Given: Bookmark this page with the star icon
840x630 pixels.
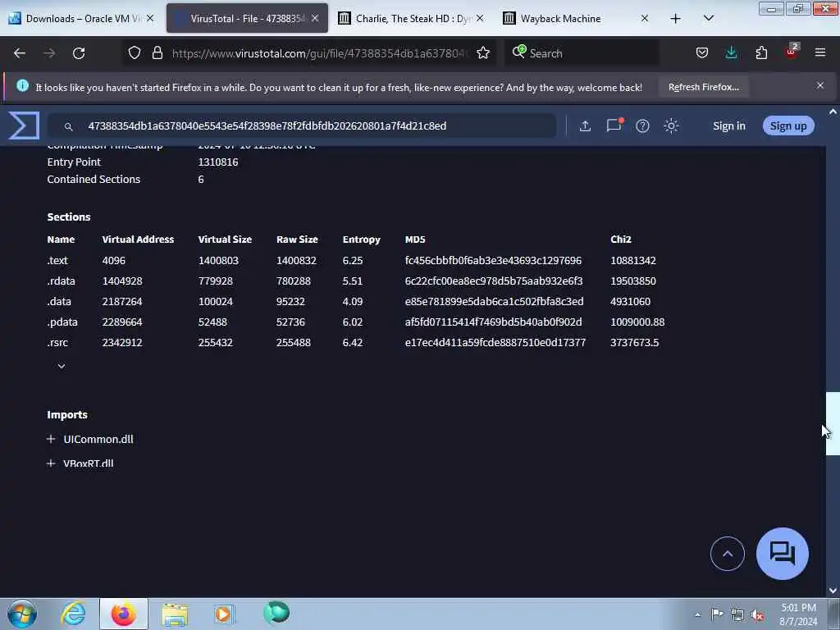Looking at the screenshot, I should (x=483, y=53).
